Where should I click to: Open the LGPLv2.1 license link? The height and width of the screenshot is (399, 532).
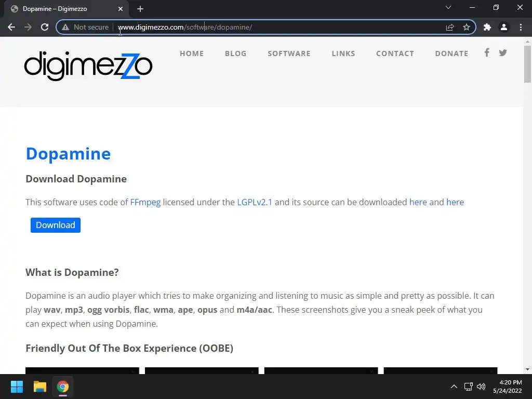pos(255,202)
